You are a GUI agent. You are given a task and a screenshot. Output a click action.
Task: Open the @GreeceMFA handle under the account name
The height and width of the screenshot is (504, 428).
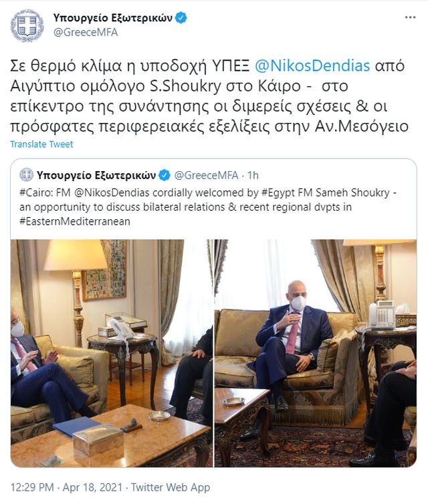86,33
